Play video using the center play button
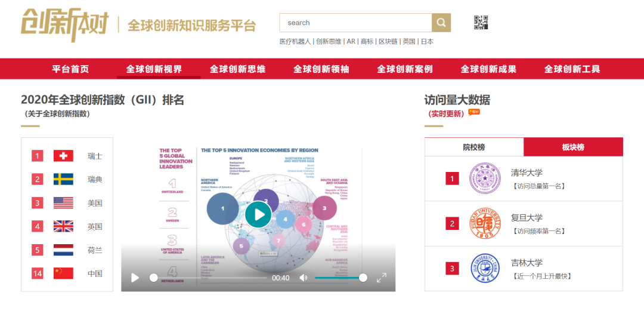 tap(258, 214)
